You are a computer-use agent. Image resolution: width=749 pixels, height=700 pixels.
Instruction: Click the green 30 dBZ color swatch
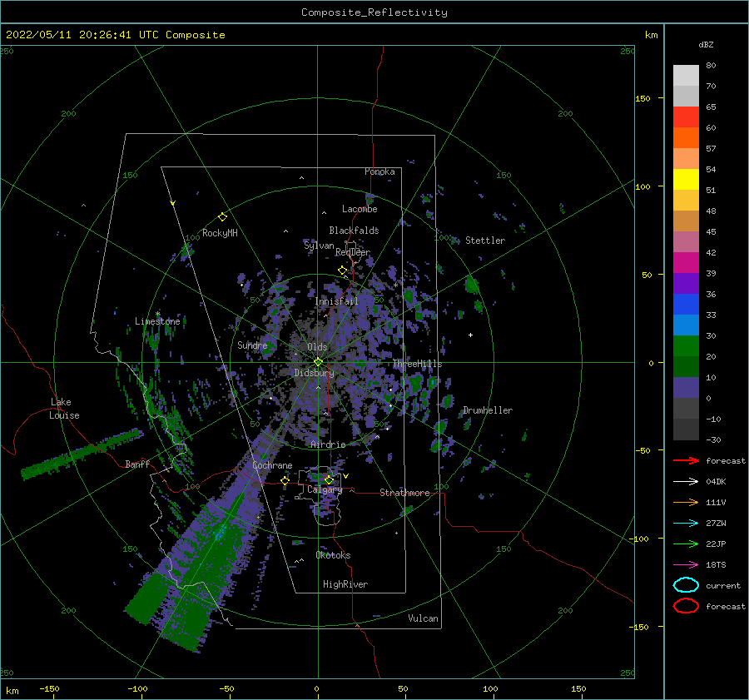pyautogui.click(x=686, y=346)
